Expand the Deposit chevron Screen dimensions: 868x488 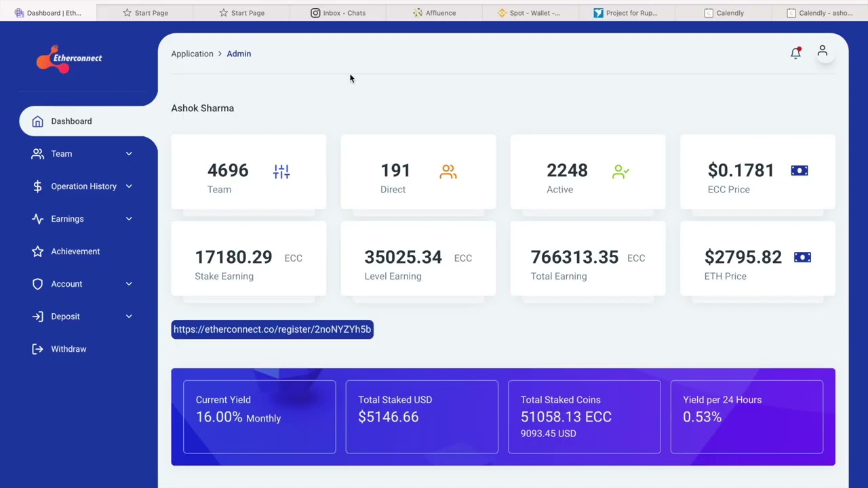pyautogui.click(x=129, y=317)
